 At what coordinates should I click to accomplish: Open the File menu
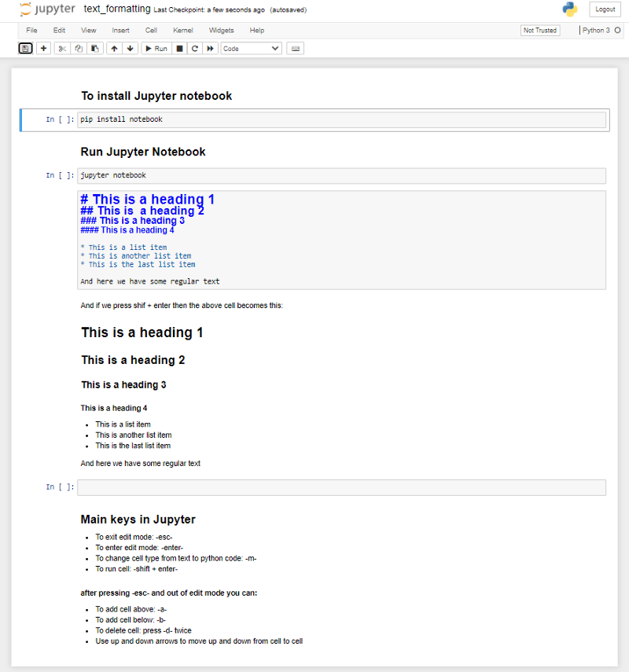coord(31,31)
